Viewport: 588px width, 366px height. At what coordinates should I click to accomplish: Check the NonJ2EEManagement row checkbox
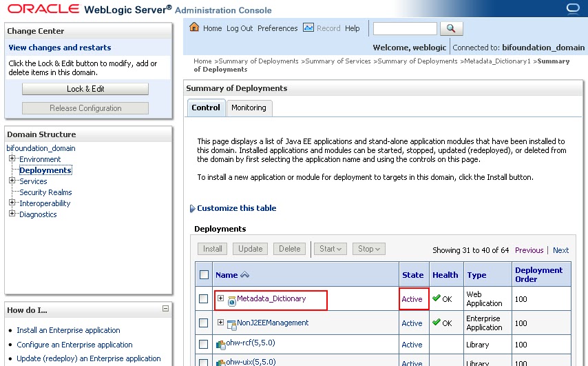(203, 323)
